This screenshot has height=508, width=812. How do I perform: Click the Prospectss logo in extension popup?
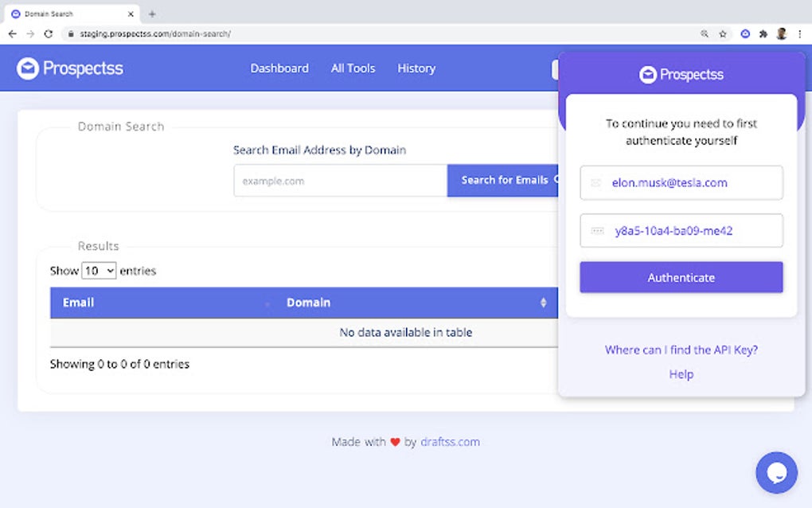pyautogui.click(x=681, y=75)
